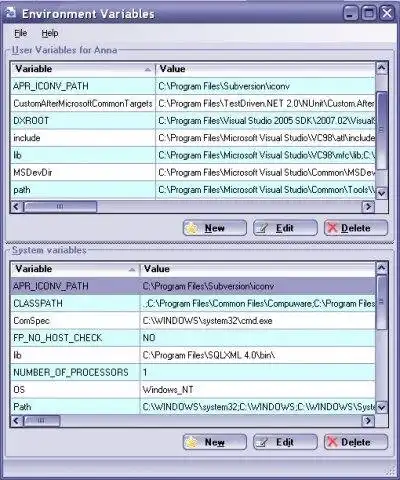Click C:\WINDOWS\system32\cmd.exe value
The height and width of the screenshot is (480, 400).
point(258,321)
